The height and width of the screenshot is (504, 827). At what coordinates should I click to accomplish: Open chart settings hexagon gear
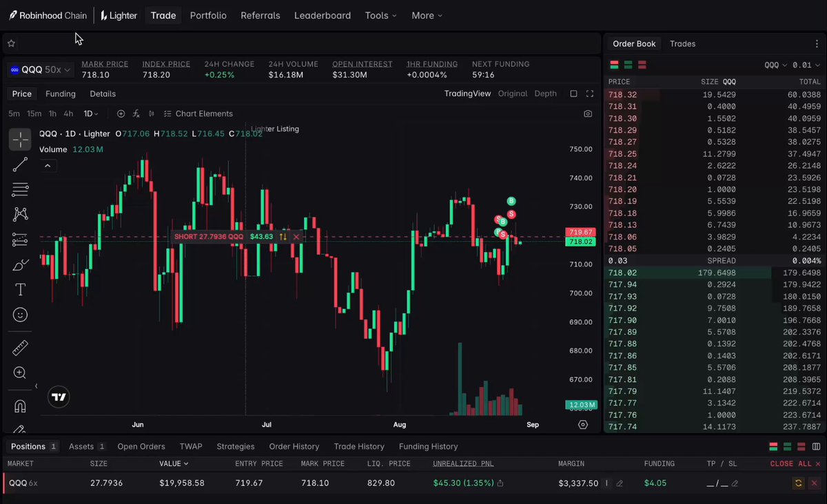click(x=583, y=425)
